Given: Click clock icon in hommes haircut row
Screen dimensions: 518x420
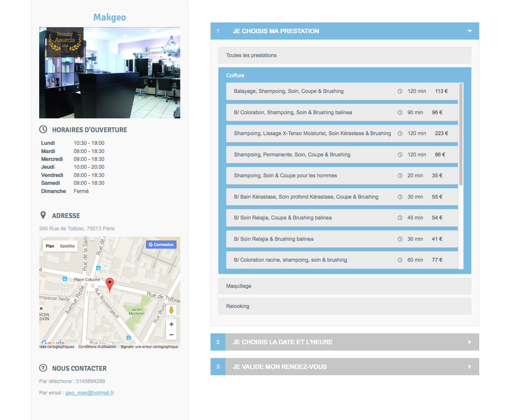Looking at the screenshot, I should coord(400,175).
